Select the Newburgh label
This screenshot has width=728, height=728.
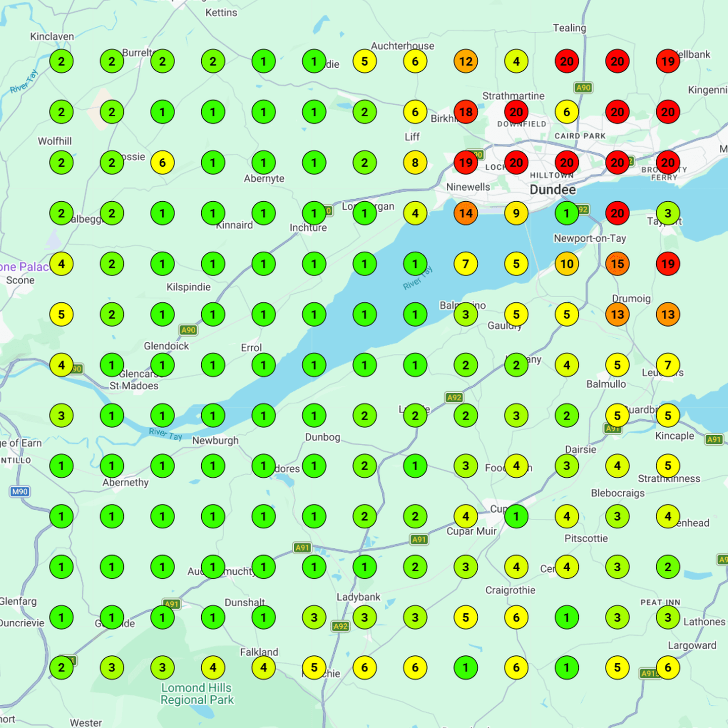215,441
